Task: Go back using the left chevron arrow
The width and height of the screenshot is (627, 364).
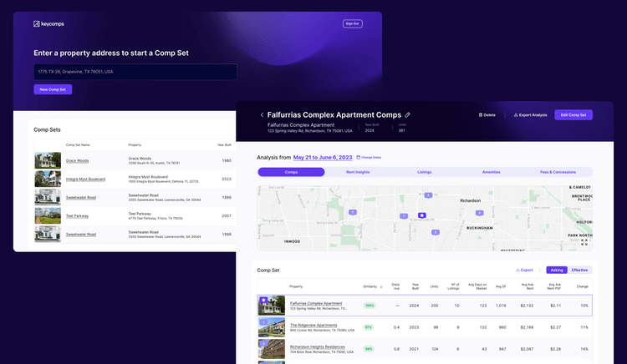Action: [262, 114]
